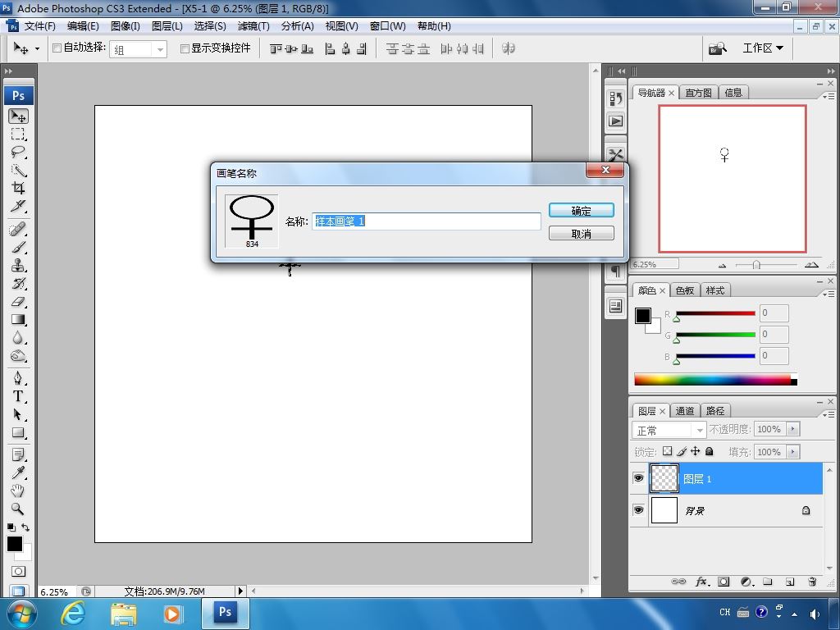Delete layer trash icon
The height and width of the screenshot is (630, 840).
click(812, 582)
